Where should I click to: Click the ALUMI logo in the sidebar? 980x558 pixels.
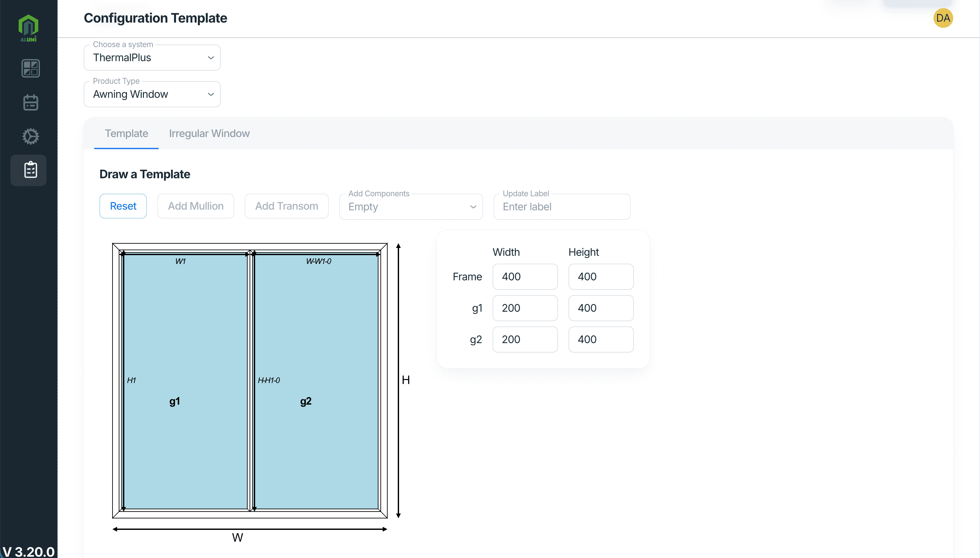click(29, 27)
